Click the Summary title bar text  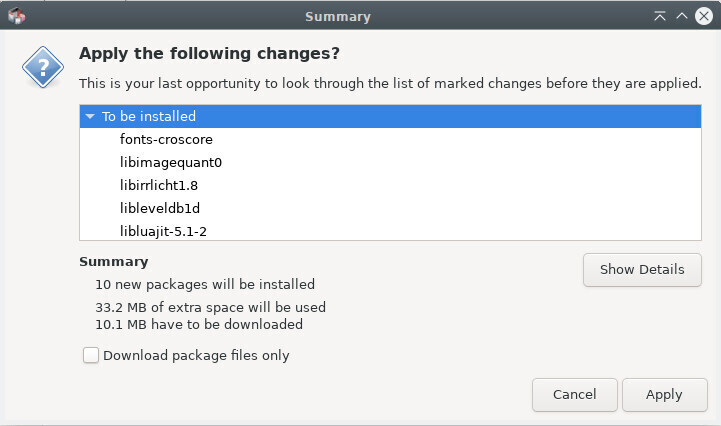(x=338, y=17)
